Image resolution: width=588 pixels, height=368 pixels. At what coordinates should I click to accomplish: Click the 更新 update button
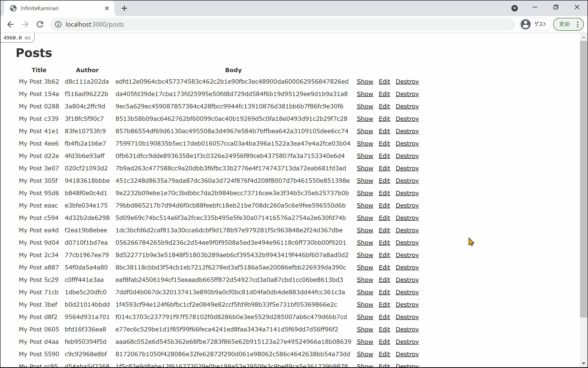pos(564,24)
